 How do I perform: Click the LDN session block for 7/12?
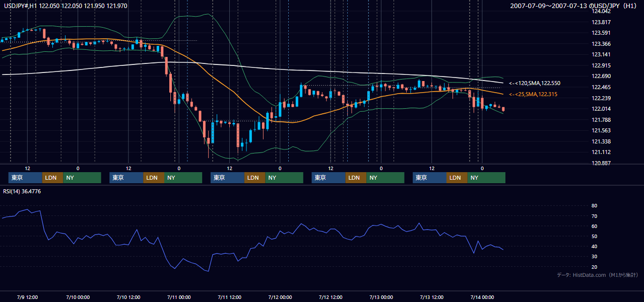(x=356, y=178)
